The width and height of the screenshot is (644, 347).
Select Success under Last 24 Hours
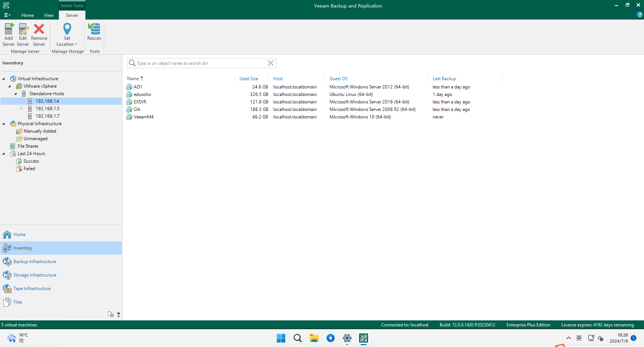pos(31,161)
